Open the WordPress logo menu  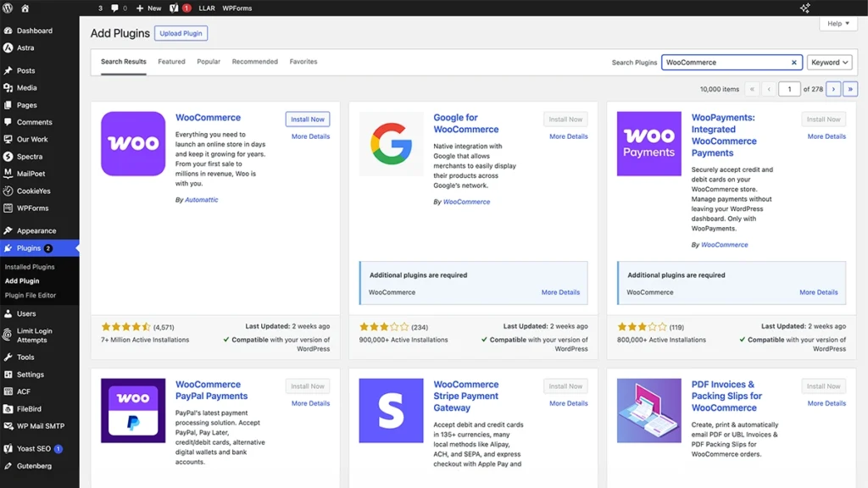click(x=8, y=8)
